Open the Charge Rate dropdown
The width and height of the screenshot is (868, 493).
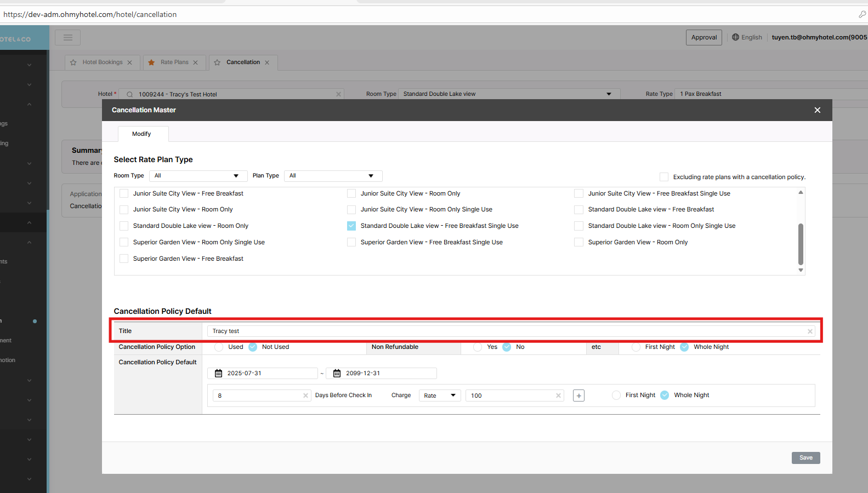440,395
